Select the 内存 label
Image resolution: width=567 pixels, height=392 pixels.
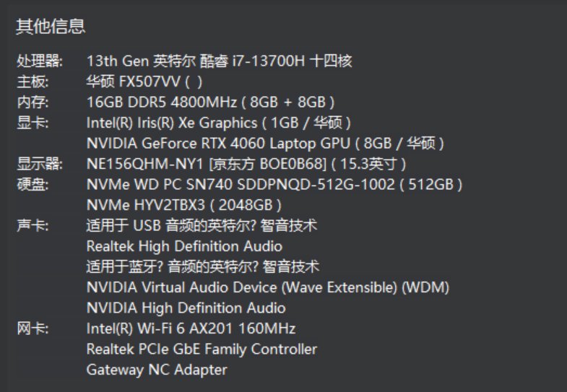tap(33, 103)
